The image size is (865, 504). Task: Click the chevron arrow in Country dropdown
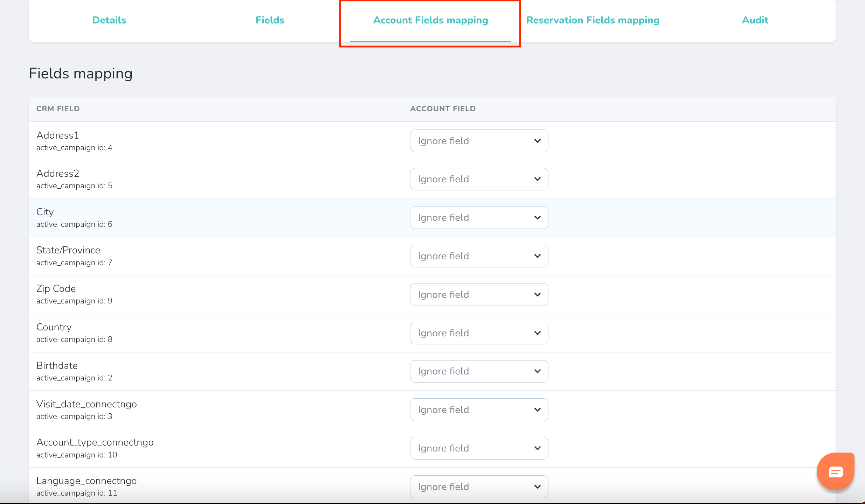537,333
